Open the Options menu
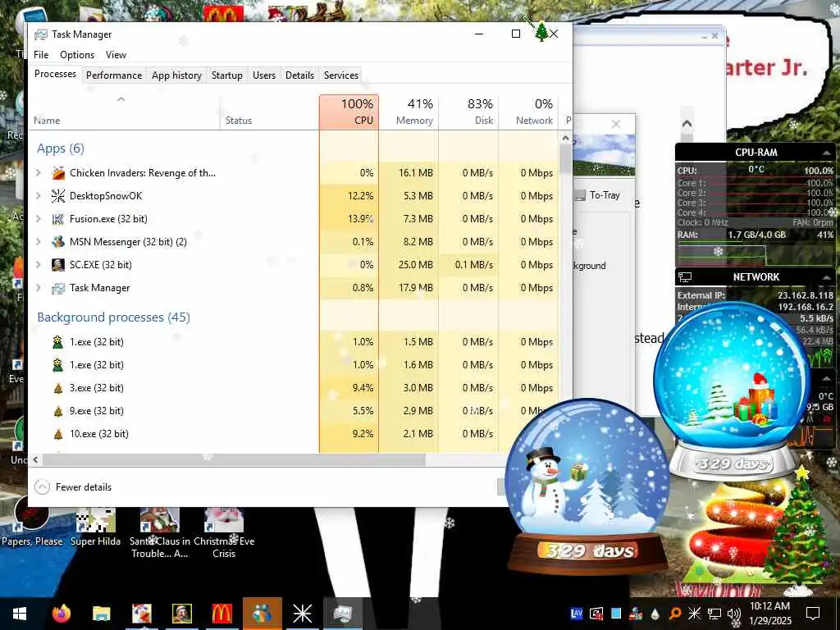Image resolution: width=840 pixels, height=630 pixels. point(77,55)
